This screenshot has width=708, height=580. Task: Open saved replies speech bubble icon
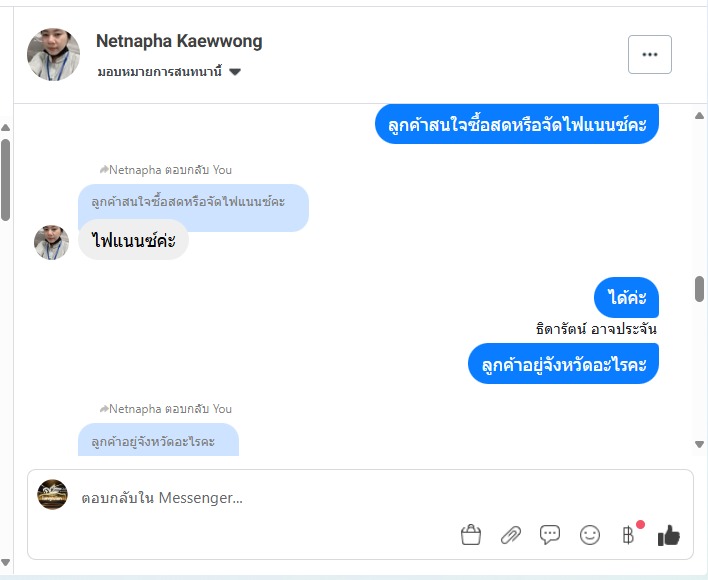[x=550, y=535]
